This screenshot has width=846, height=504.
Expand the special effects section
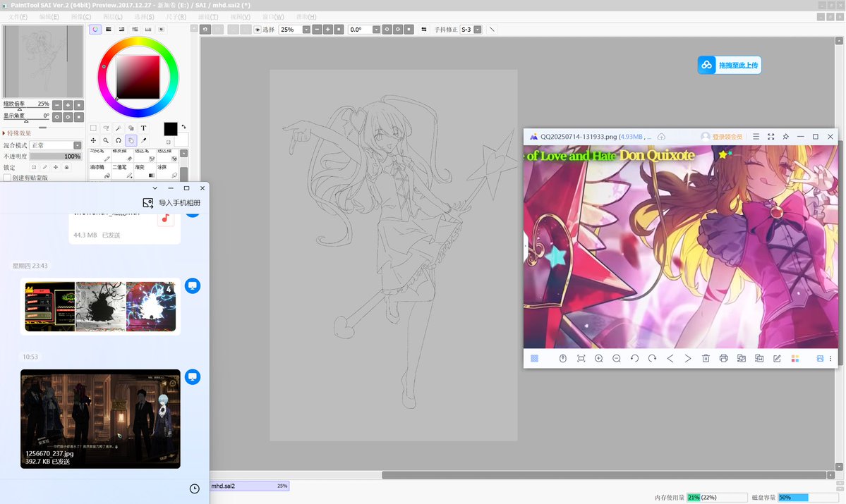17,133
